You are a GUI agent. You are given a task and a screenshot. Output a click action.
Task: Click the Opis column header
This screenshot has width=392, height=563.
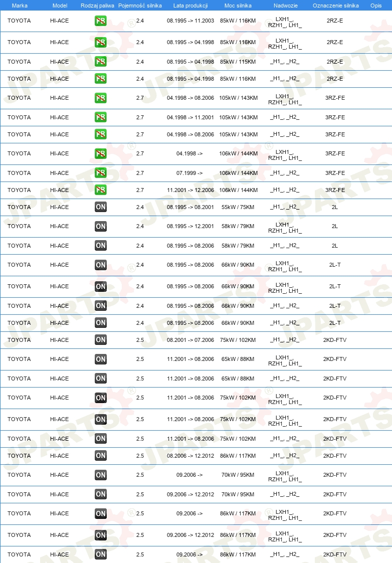click(x=376, y=6)
